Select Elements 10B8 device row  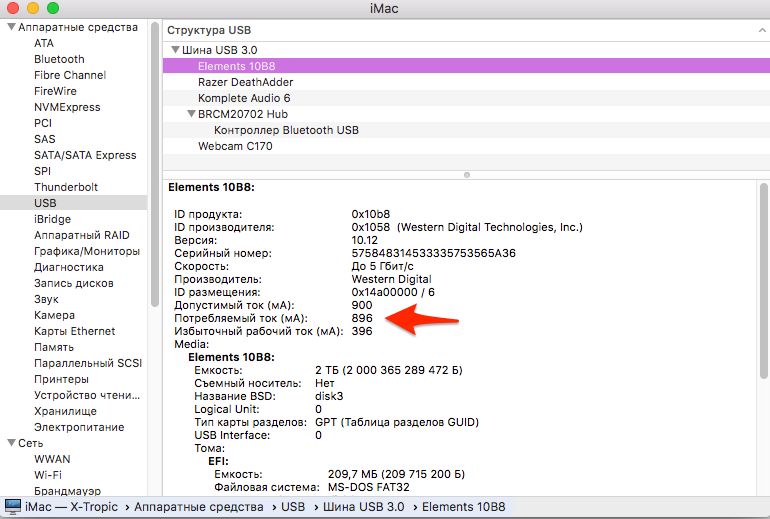coord(467,66)
